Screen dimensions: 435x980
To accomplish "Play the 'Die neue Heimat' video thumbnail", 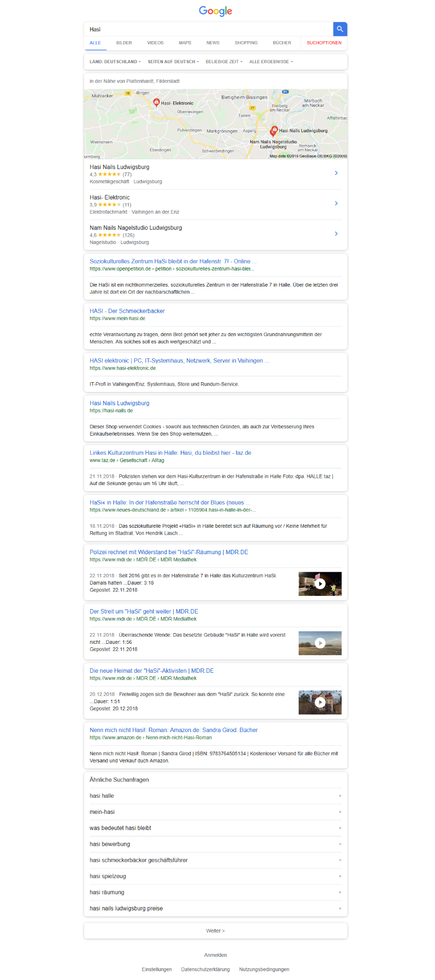I will pyautogui.click(x=320, y=703).
